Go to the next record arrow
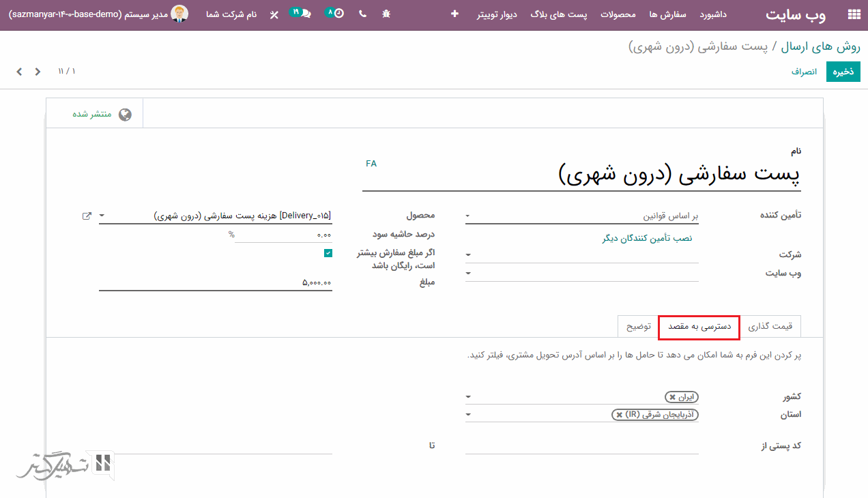This screenshot has width=868, height=498. [x=19, y=72]
